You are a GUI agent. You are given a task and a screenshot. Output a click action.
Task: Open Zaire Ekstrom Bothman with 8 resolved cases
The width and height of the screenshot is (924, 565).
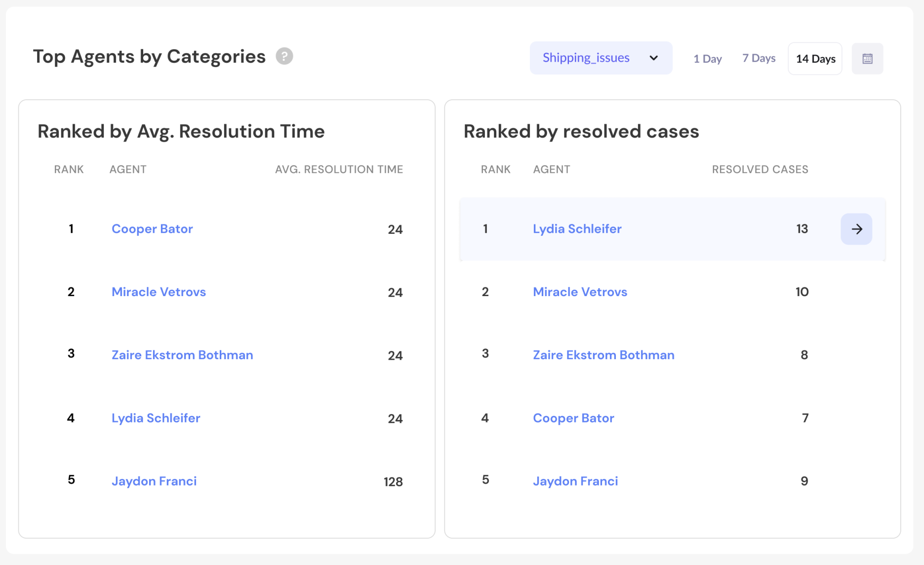pyautogui.click(x=603, y=355)
